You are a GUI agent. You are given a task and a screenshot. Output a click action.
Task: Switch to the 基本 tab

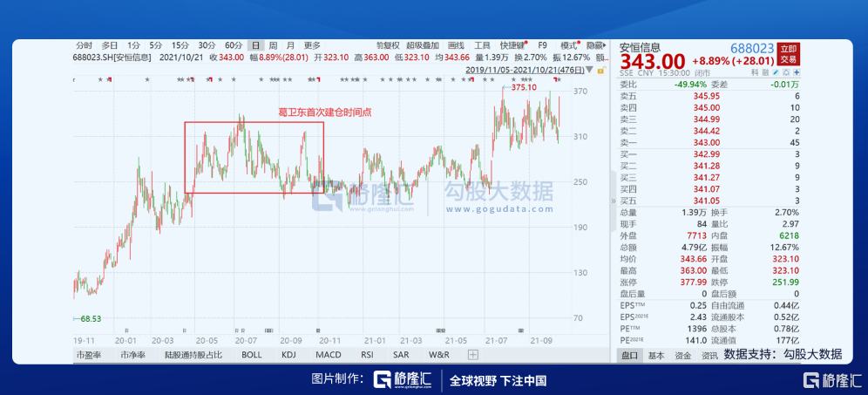click(x=656, y=356)
